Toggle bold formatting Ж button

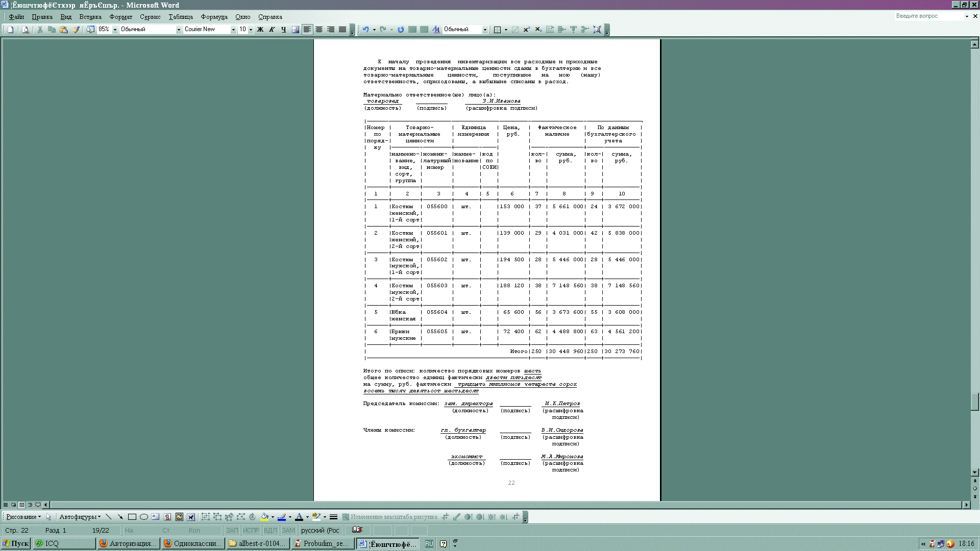coord(260,30)
